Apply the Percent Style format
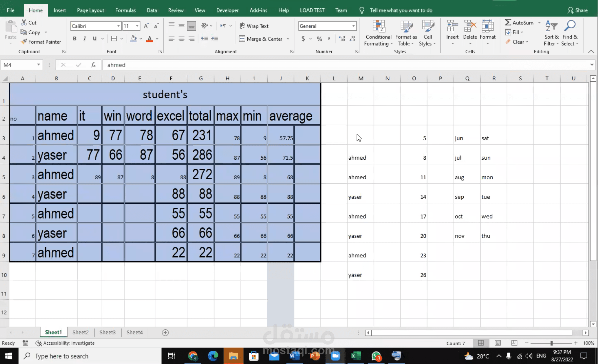 point(319,39)
